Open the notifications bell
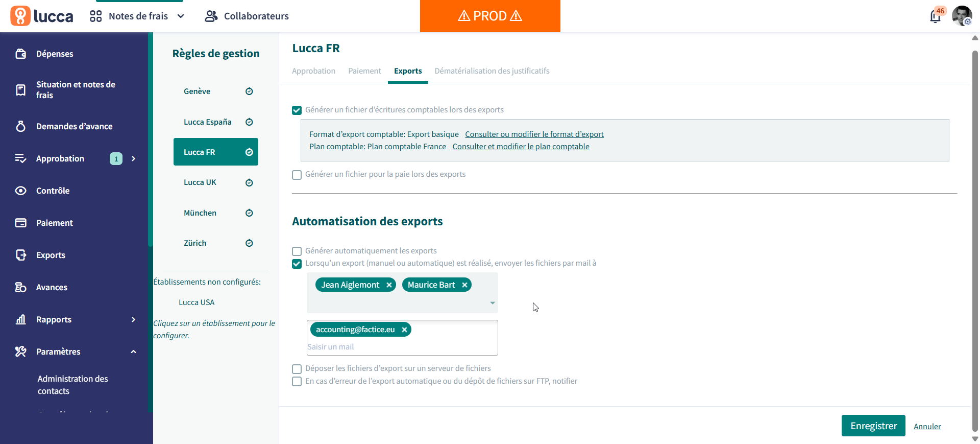980x444 pixels. click(x=935, y=16)
